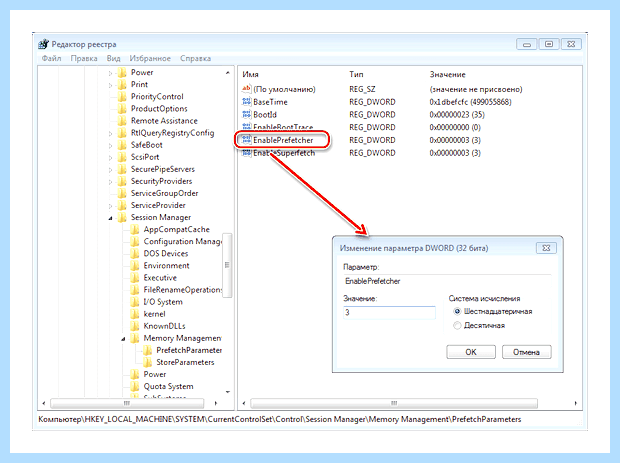Expand the top Power tree node
The width and height of the screenshot is (620, 463).
pos(110,73)
